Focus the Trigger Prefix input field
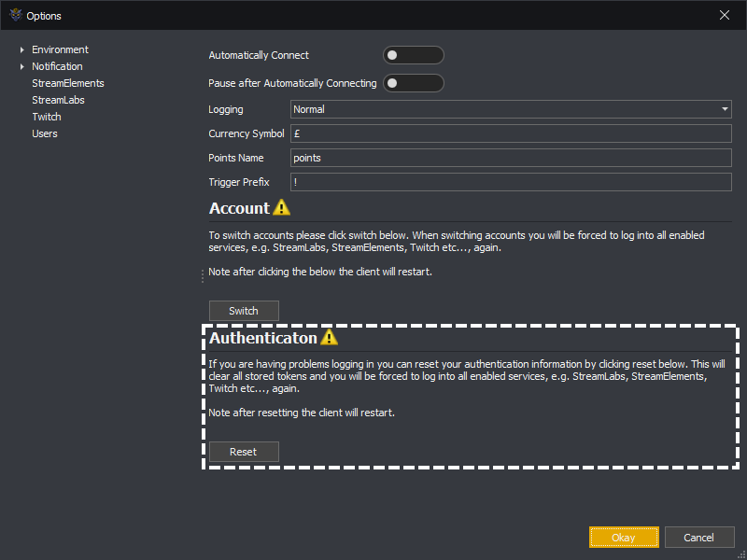This screenshot has width=747, height=560. click(x=511, y=182)
